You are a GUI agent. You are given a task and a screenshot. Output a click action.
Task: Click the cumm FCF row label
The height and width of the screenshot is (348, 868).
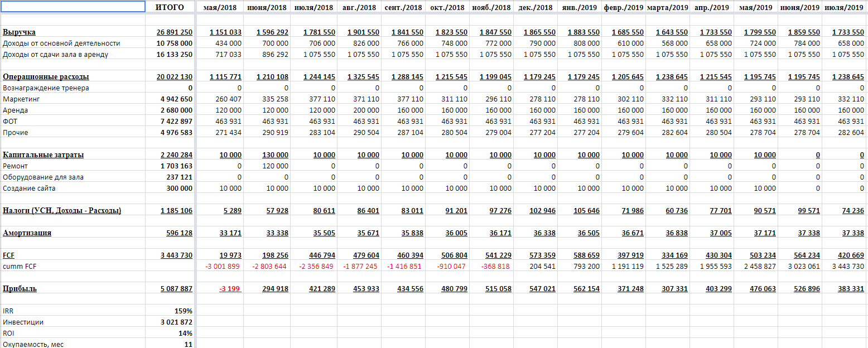[18, 267]
